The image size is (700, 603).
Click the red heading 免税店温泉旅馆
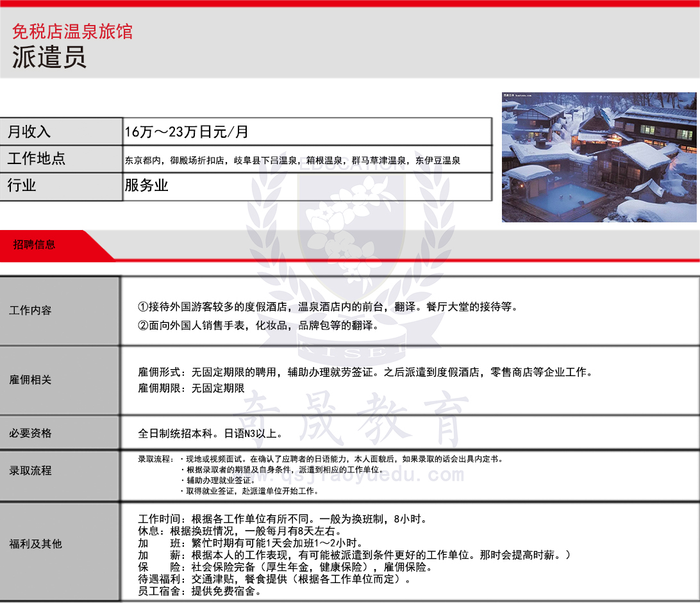72,31
